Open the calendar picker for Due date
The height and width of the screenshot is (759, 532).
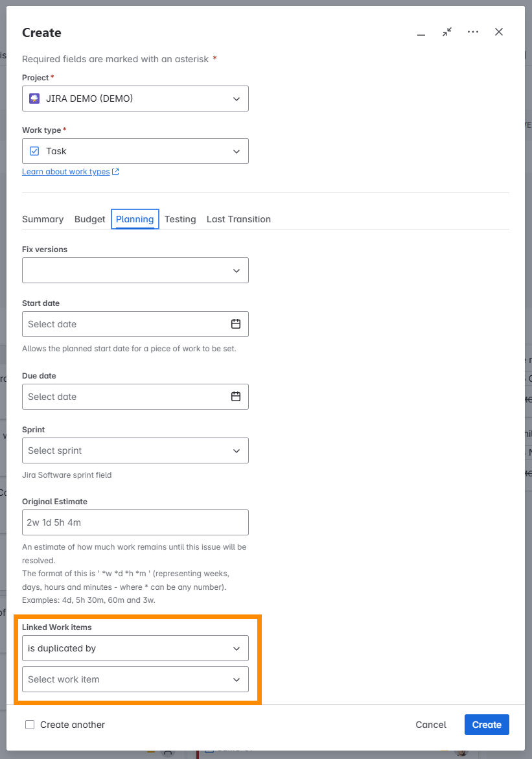coord(236,396)
